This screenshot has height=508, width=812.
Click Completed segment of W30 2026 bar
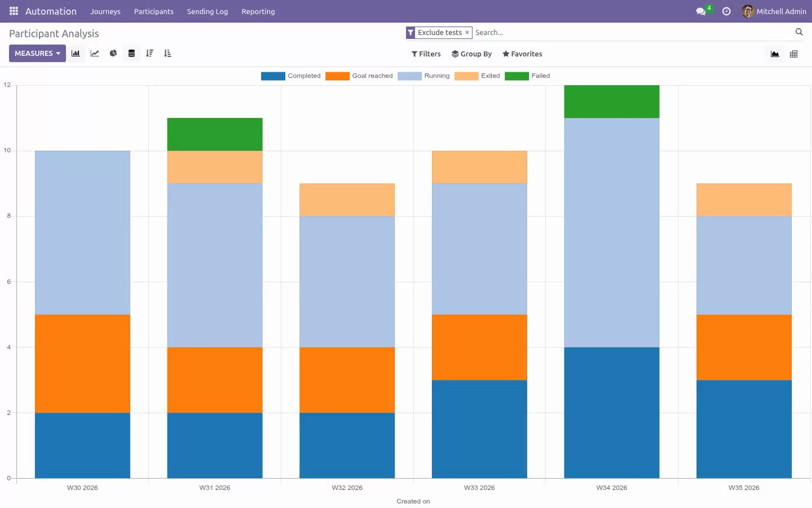pos(82,446)
